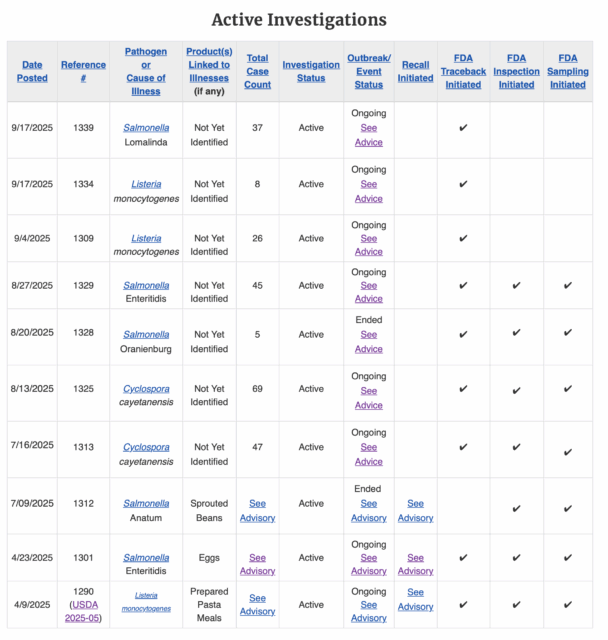Image resolution: width=608 pixels, height=640 pixels.
Task: Open Outbreak/Event Status column header
Action: pos(369,71)
